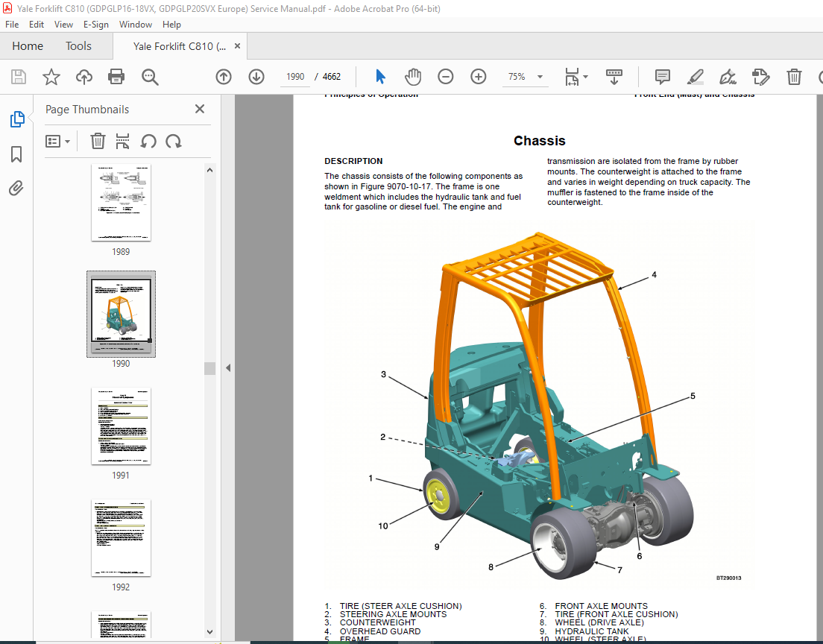Click legend item STEERING AXLE MOUNTS
This screenshot has height=644, width=823.
coord(393,614)
